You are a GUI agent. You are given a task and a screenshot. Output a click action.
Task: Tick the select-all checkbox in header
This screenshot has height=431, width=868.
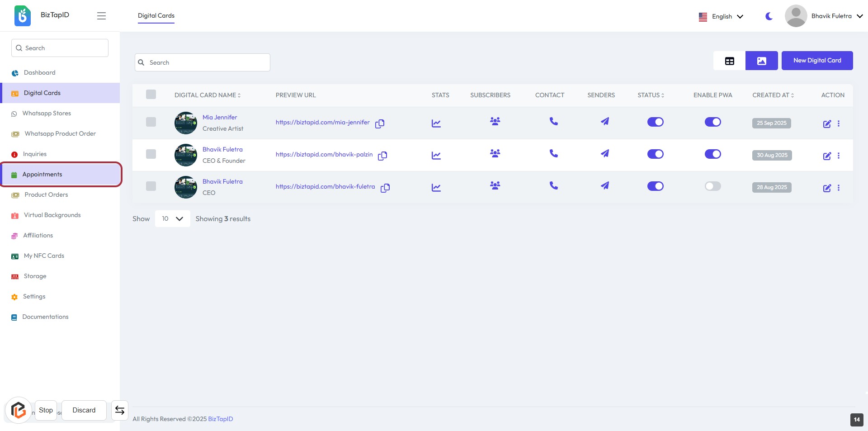pyautogui.click(x=151, y=95)
